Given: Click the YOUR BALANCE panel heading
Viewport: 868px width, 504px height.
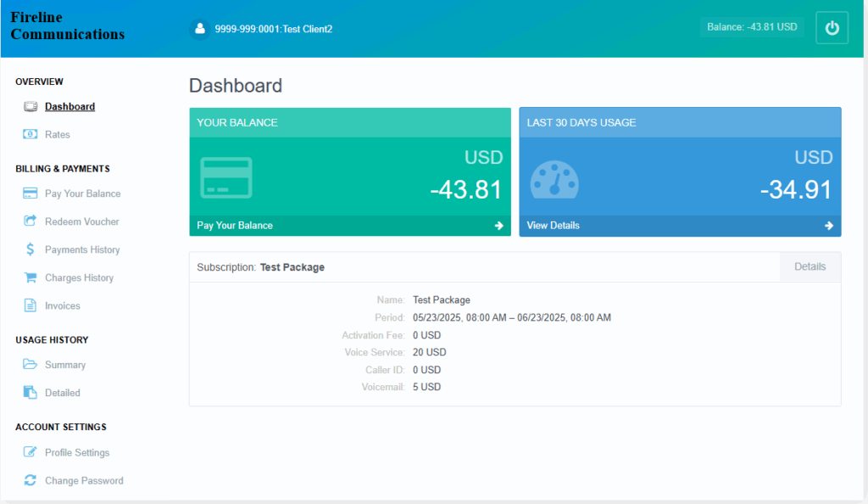Looking at the screenshot, I should (x=237, y=122).
